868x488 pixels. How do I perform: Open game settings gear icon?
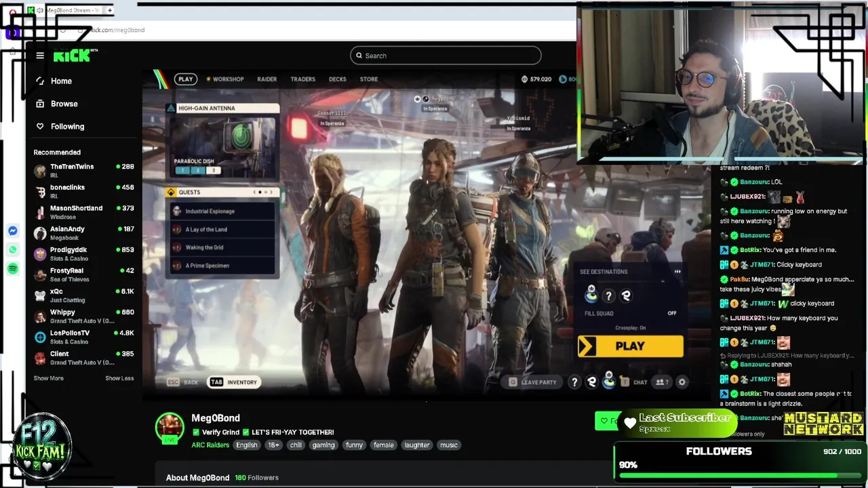[682, 382]
